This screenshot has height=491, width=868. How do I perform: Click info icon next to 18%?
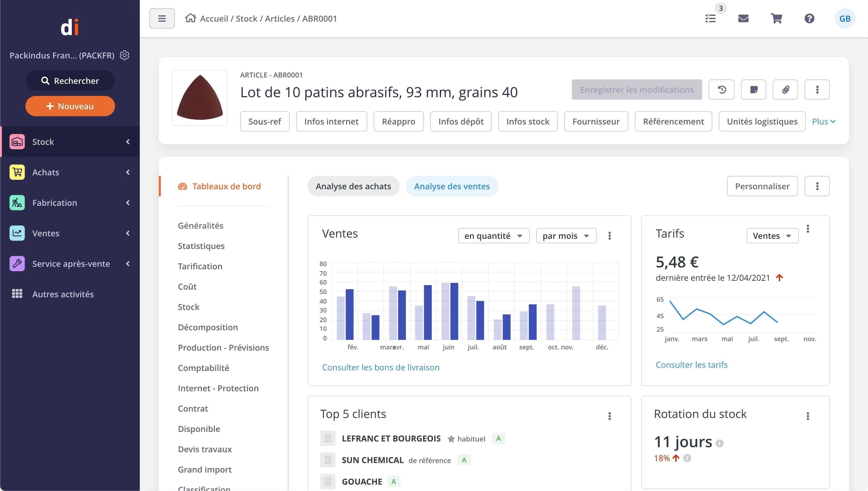click(687, 458)
